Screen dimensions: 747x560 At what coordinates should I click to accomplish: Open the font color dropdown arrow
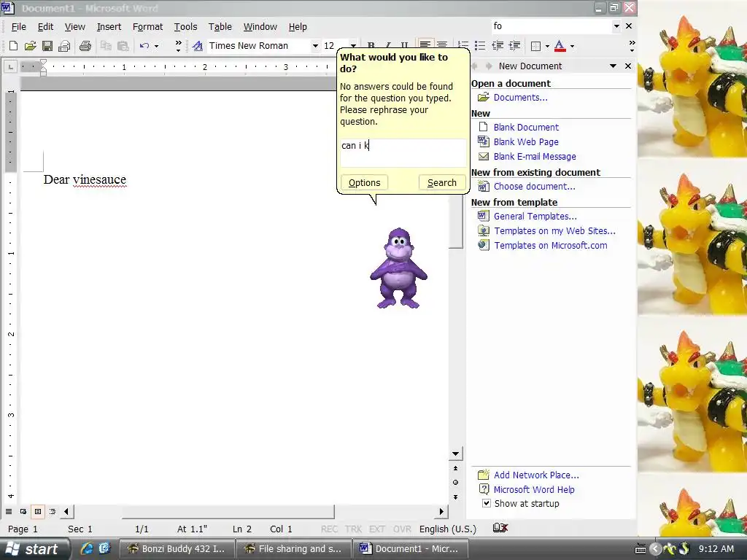(572, 46)
